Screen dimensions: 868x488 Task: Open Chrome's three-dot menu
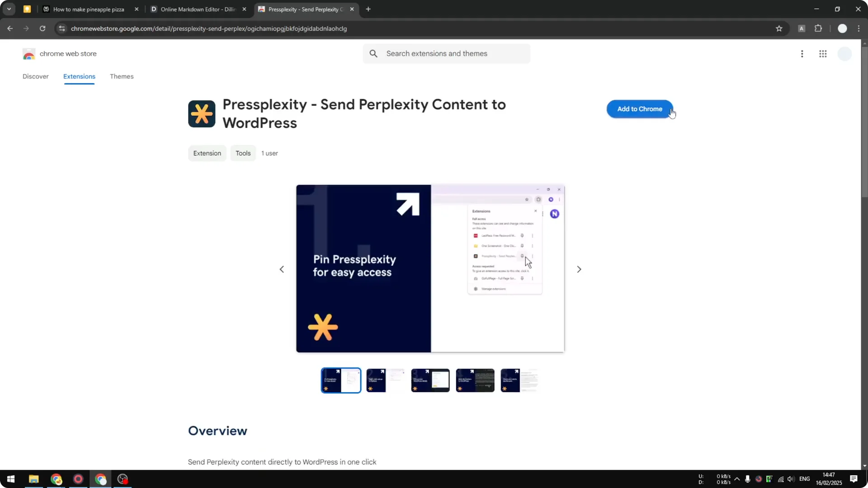click(x=859, y=28)
